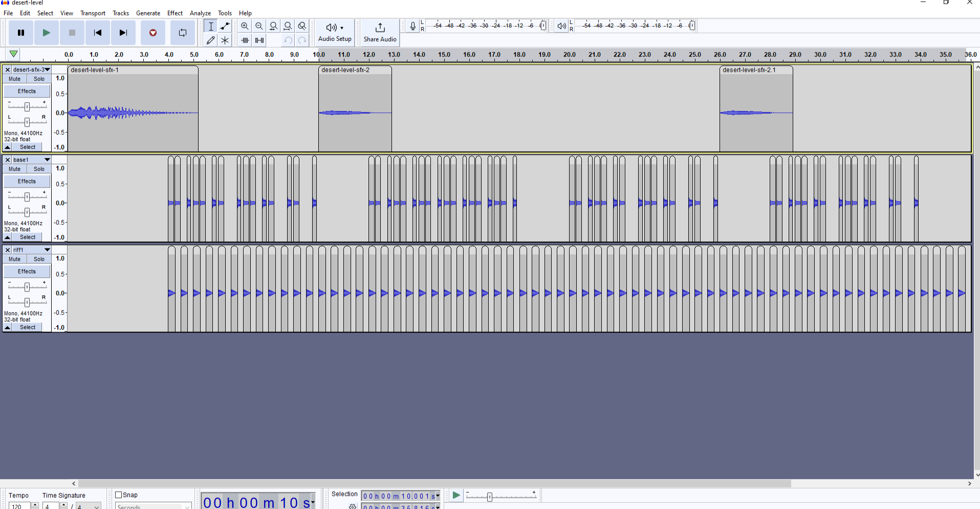Mute the base1 track

(x=15, y=169)
